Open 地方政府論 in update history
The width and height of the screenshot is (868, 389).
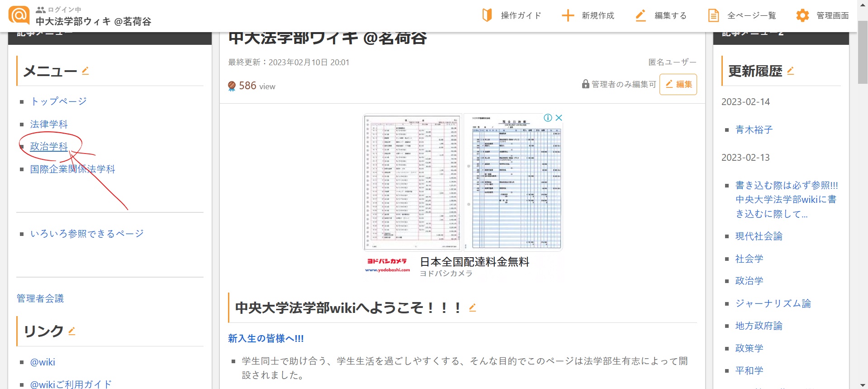click(759, 326)
